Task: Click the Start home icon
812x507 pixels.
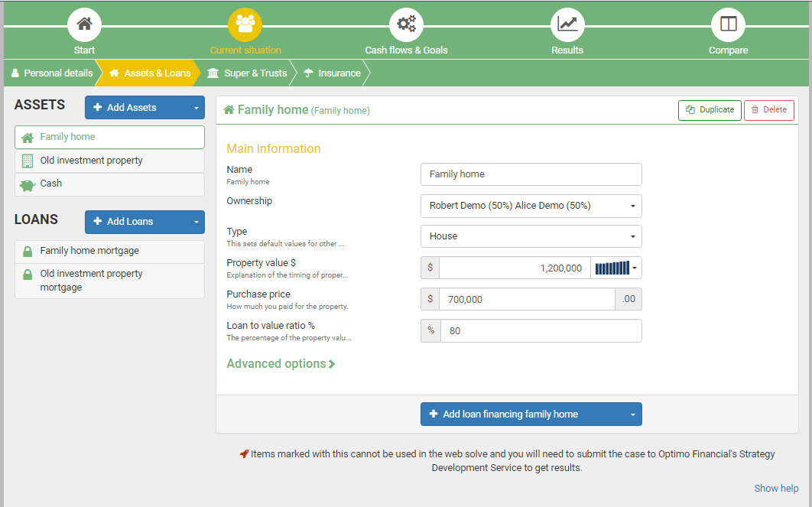Action: [x=84, y=24]
